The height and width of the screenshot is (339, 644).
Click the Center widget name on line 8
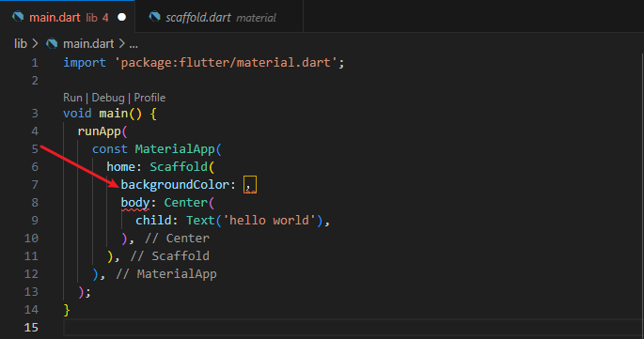(185, 202)
